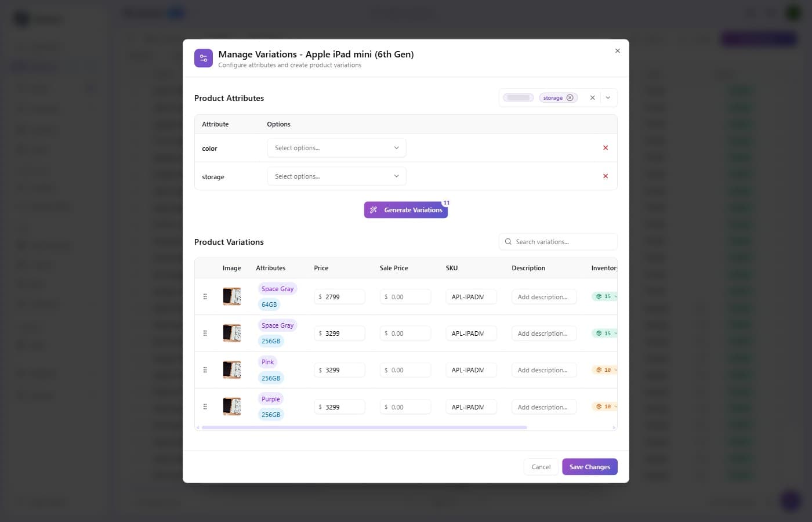This screenshot has height=522, width=812.
Task: Click the 256GB tag in the Pink row
Action: point(271,378)
